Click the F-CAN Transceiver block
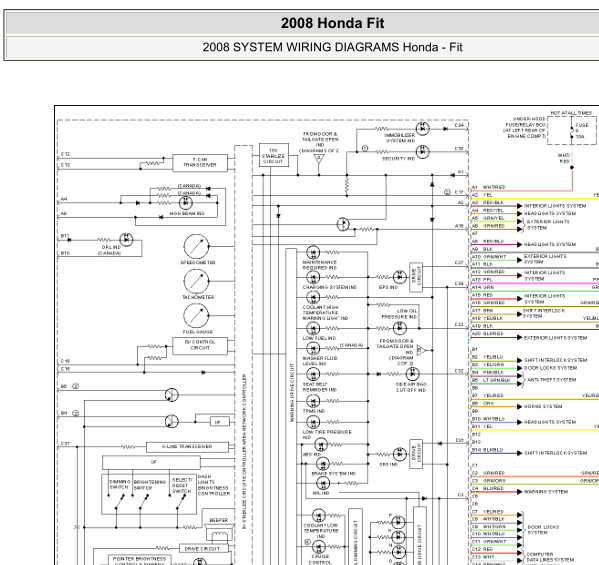599x565 pixels. pos(200,163)
